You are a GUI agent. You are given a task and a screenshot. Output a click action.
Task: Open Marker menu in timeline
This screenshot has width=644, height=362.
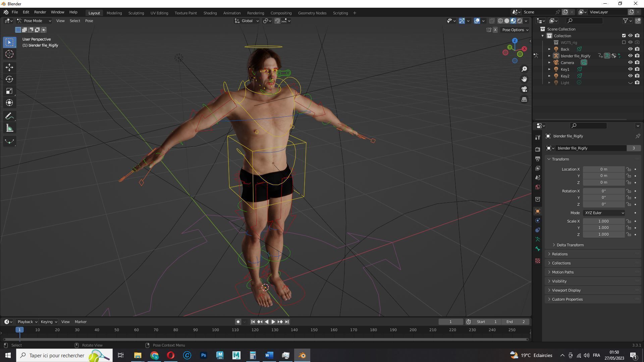click(80, 322)
